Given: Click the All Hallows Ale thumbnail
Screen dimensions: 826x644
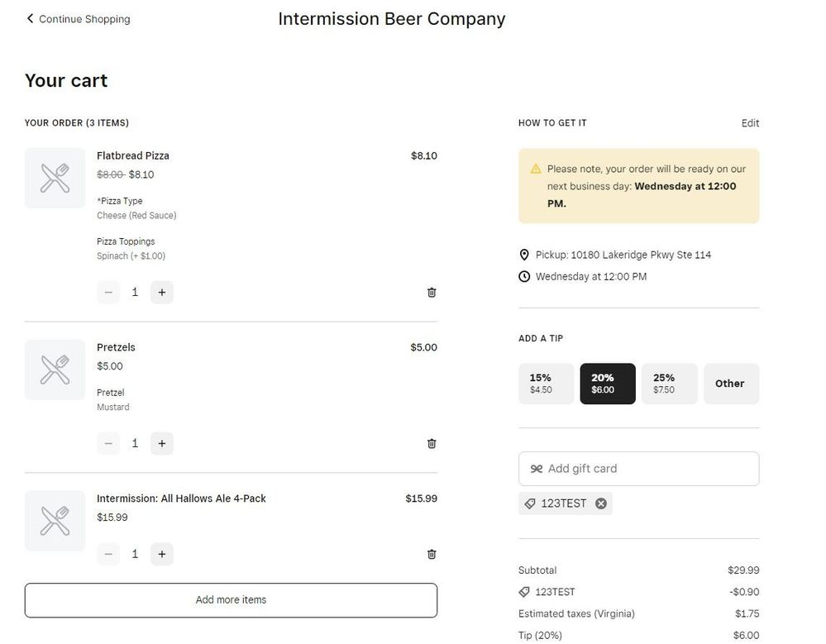Looking at the screenshot, I should (55, 521).
